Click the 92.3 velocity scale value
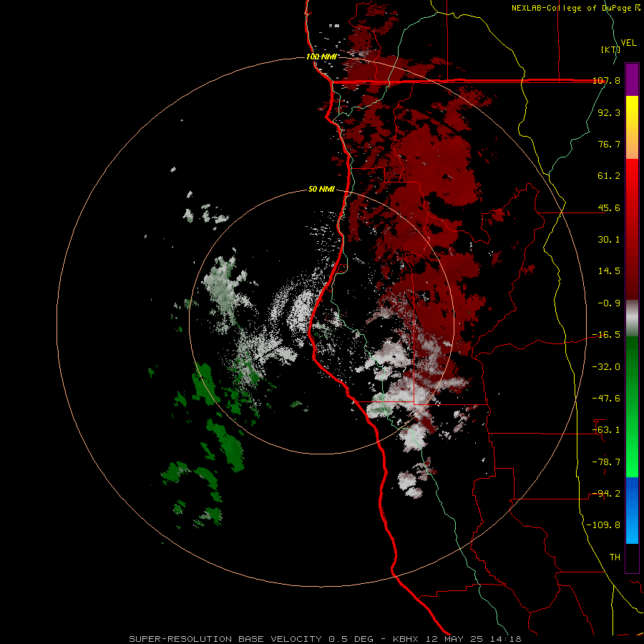Image resolution: width=644 pixels, height=644 pixels. click(x=609, y=112)
